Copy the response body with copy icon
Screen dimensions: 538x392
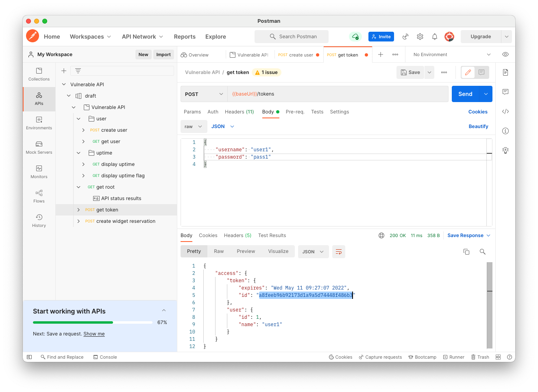coord(466,252)
